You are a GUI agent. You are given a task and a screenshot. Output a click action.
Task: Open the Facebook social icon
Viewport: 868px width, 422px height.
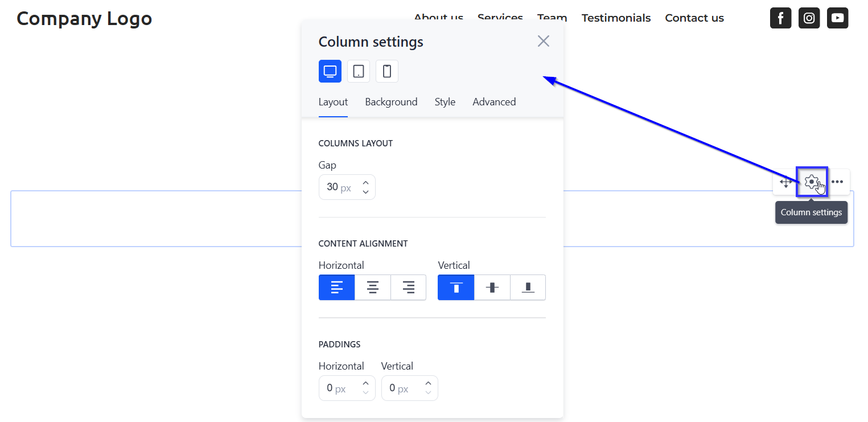[780, 18]
